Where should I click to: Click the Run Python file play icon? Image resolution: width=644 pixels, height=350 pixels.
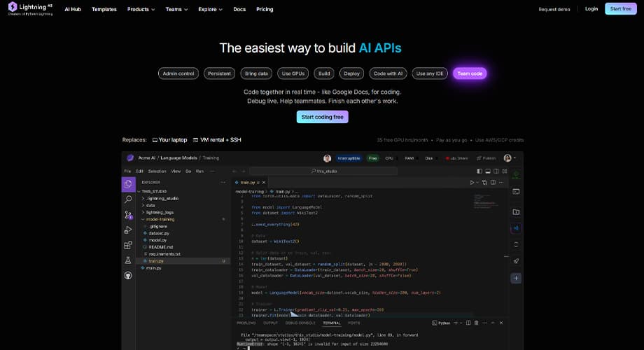click(472, 183)
